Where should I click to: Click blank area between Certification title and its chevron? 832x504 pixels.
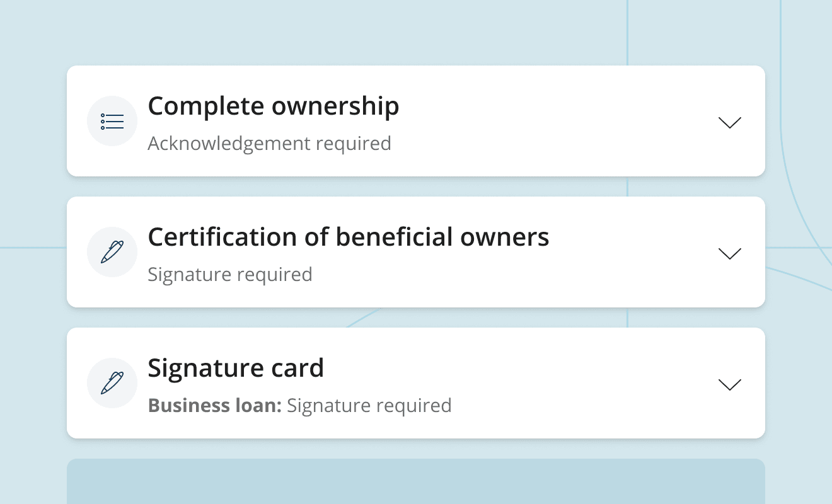pos(630,252)
